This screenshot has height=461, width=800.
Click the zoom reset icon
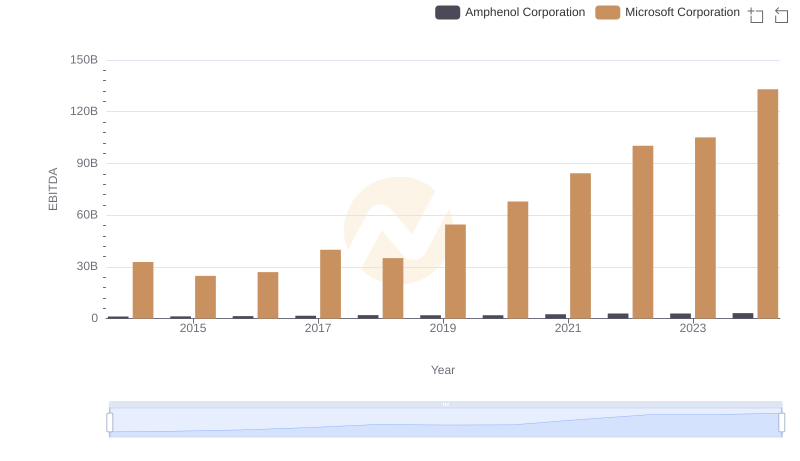[x=781, y=15]
